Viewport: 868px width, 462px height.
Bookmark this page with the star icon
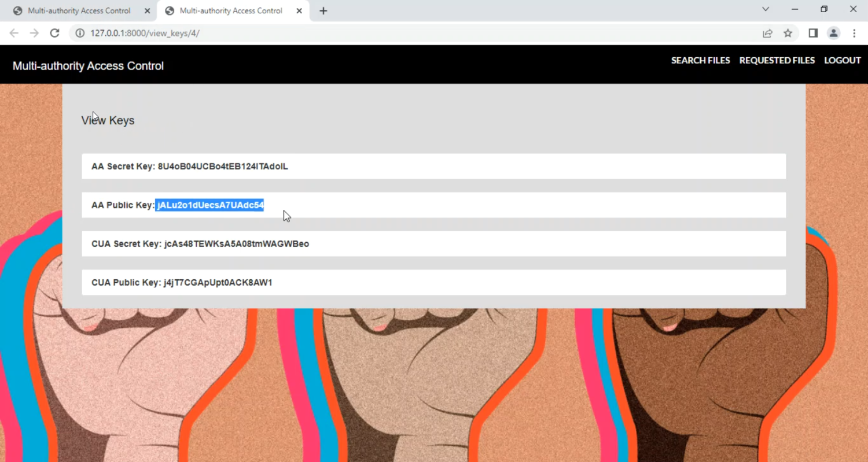coord(788,33)
